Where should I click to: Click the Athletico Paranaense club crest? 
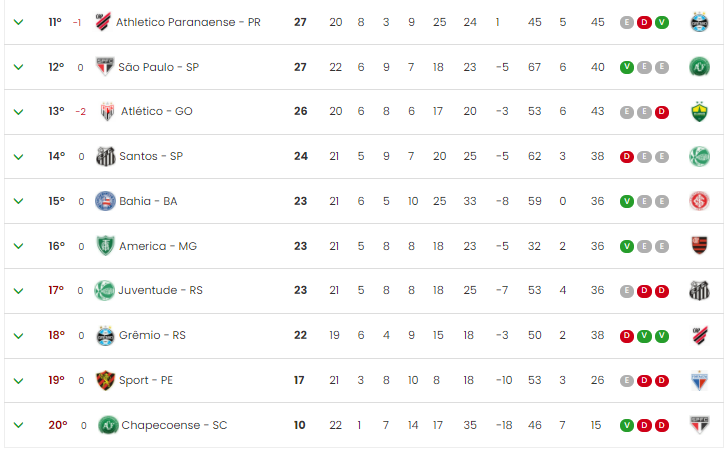103,22
